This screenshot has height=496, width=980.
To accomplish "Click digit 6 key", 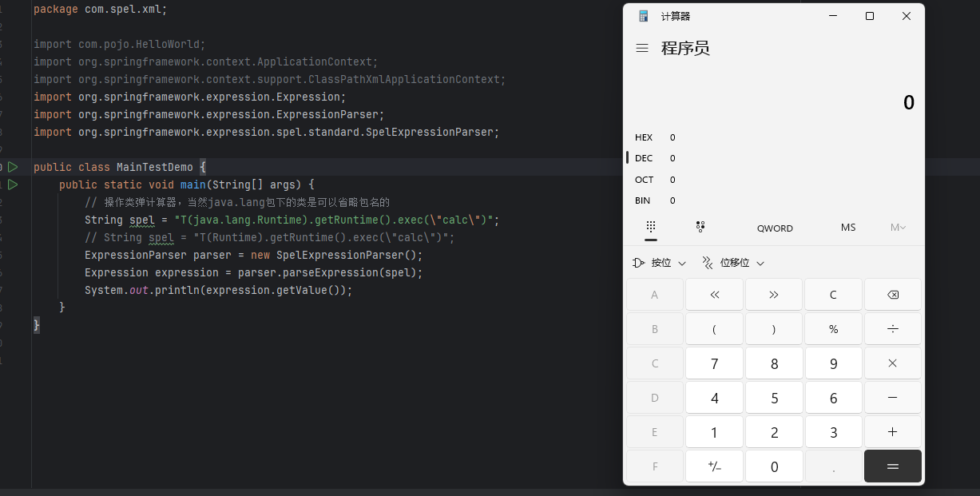I will 833,398.
